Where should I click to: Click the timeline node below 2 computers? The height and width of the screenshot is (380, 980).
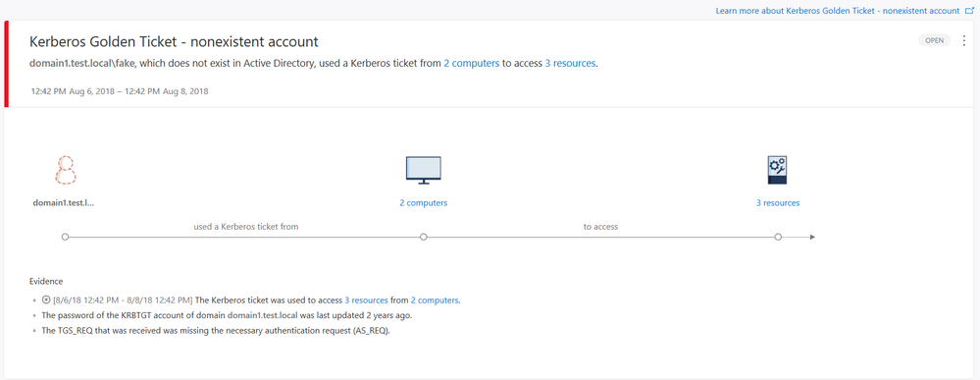(x=423, y=238)
